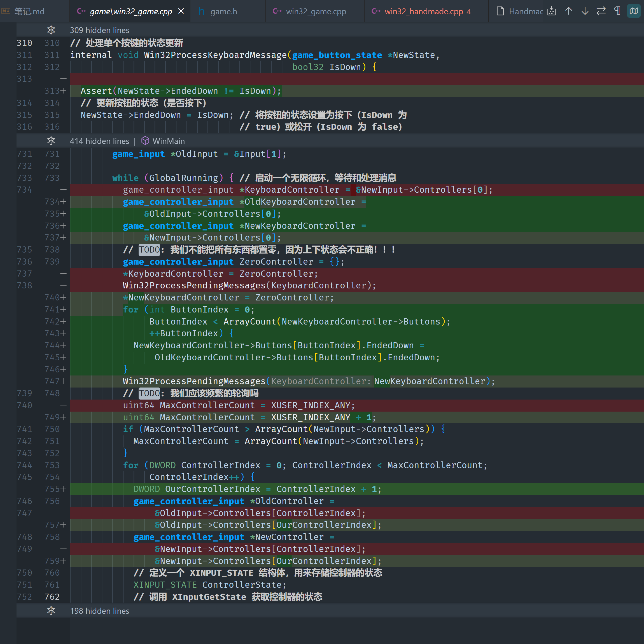The width and height of the screenshot is (644, 644).
Task: Click Win32ProcessKeyboardMessage function name
Action: (215, 55)
